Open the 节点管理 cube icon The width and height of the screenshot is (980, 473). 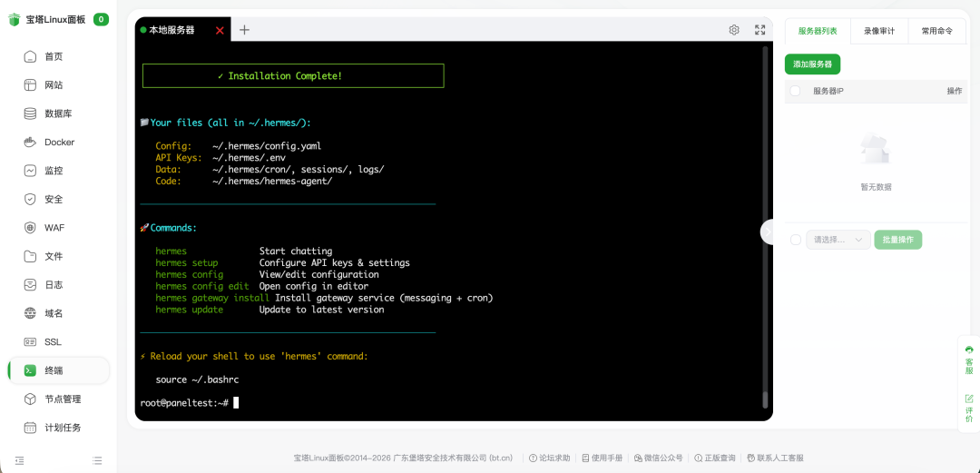click(30, 399)
